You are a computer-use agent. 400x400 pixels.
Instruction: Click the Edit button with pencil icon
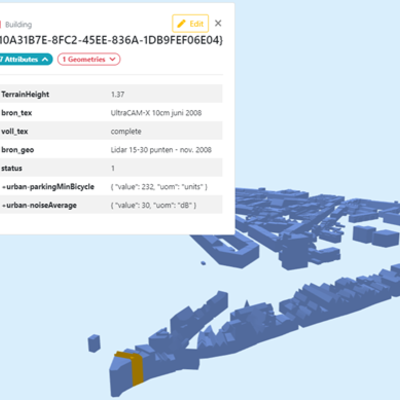190,24
